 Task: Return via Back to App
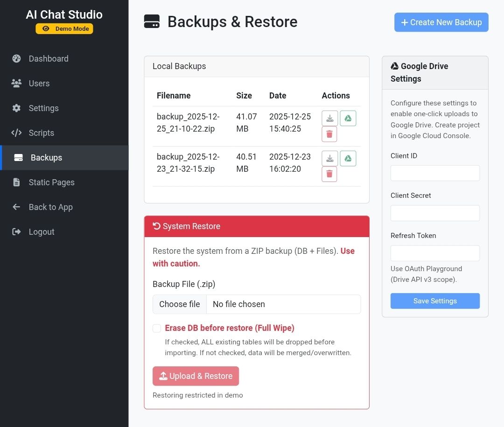tap(50, 207)
